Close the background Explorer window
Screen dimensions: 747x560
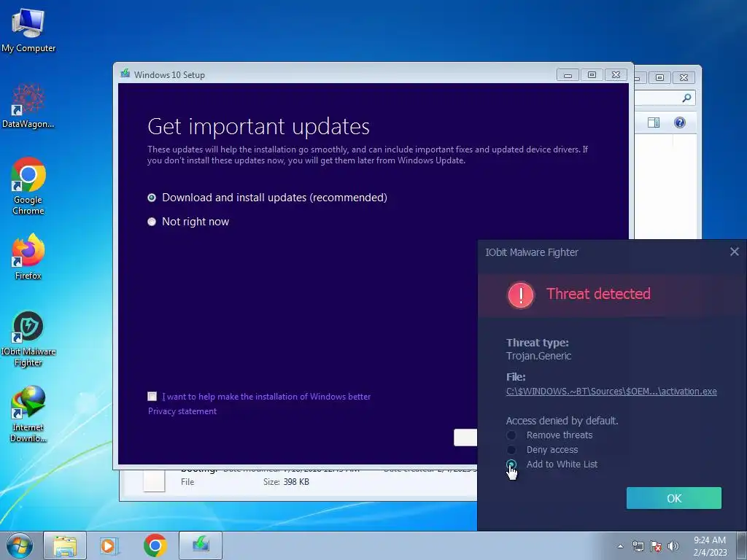[684, 77]
